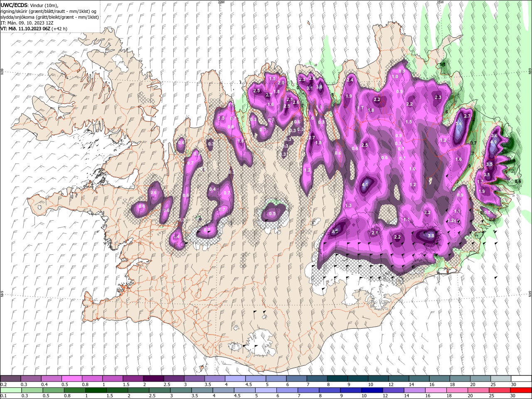Pick lower legend swatch starting at 2.5
The width and height of the screenshot is (532, 399).
coord(159,390)
